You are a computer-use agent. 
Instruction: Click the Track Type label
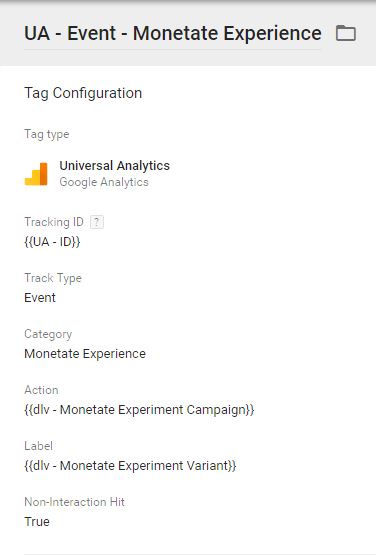click(53, 278)
